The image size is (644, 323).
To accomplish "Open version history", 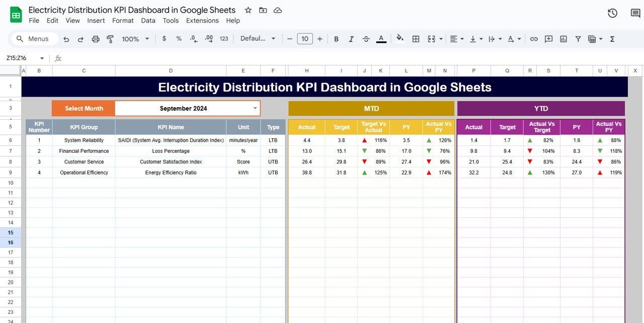I will pos(612,13).
